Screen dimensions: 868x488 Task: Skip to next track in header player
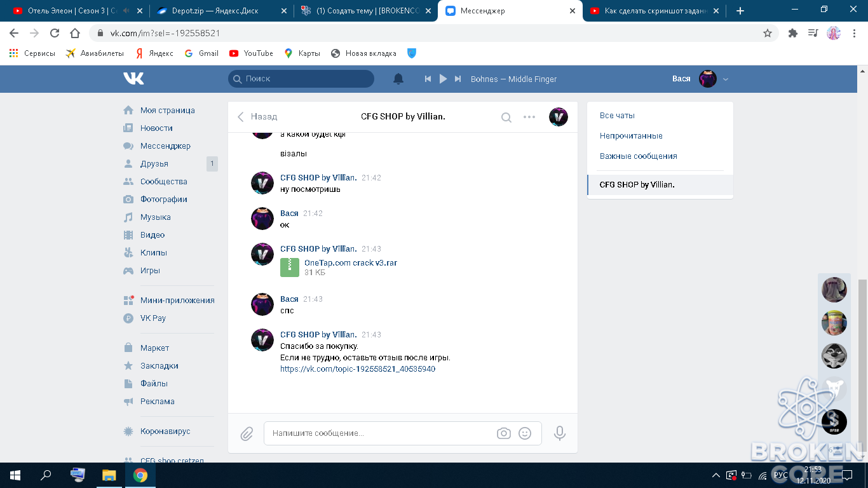(x=458, y=79)
